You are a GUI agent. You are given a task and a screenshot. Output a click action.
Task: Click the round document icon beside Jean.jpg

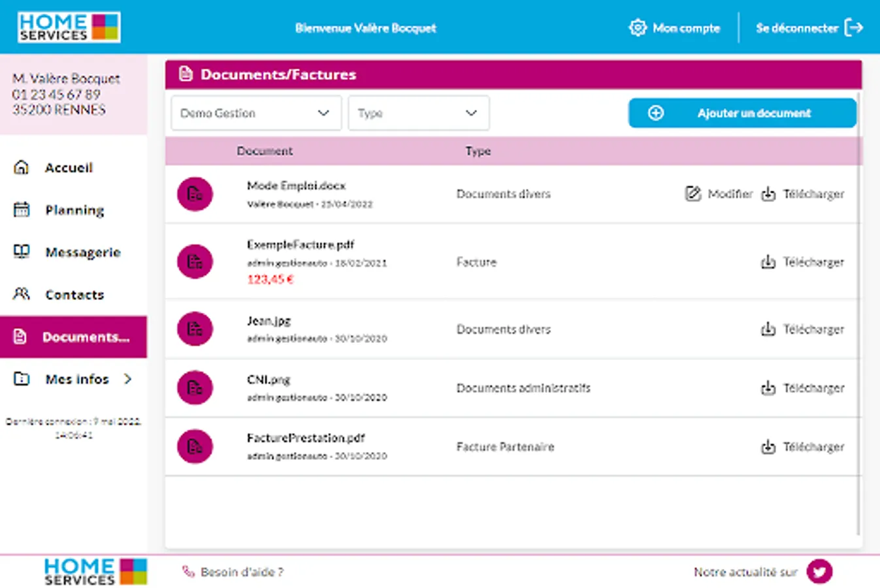[x=195, y=329]
